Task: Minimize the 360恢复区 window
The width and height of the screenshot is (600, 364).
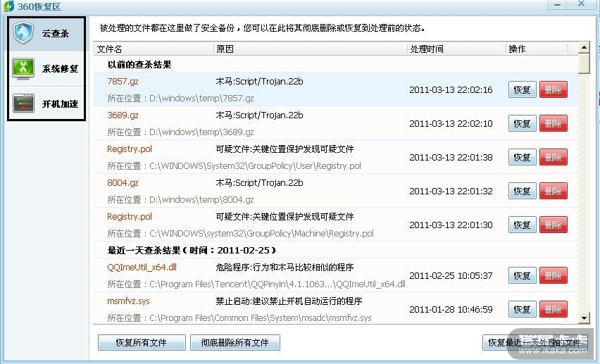Action: click(x=558, y=5)
